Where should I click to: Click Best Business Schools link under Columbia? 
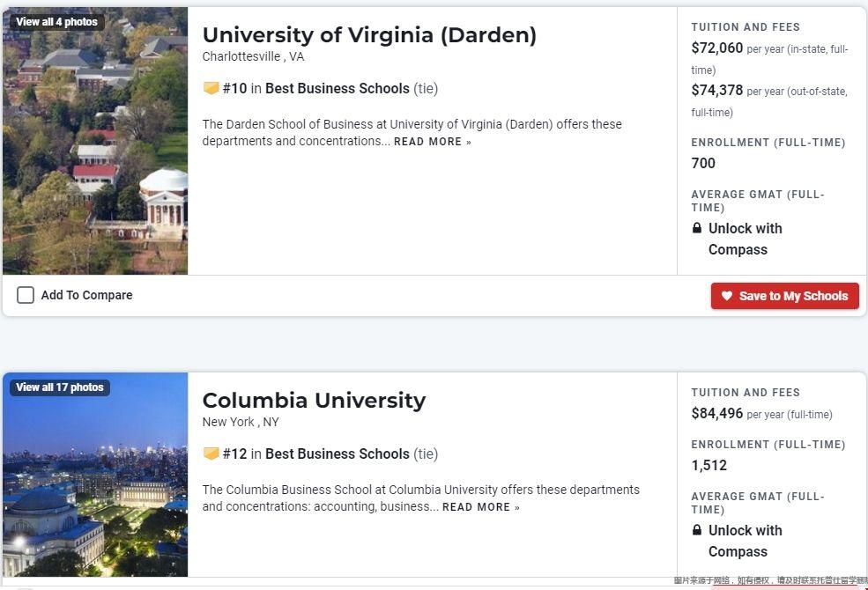click(x=338, y=454)
